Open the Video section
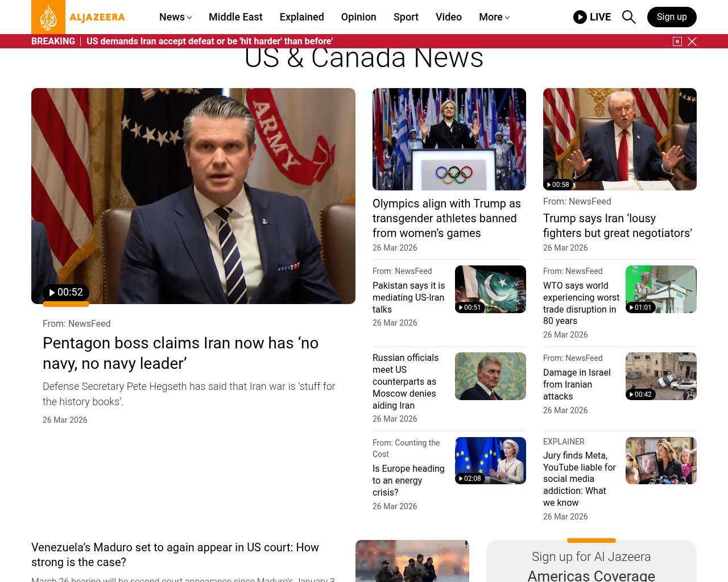The image size is (728, 582). pos(449,17)
